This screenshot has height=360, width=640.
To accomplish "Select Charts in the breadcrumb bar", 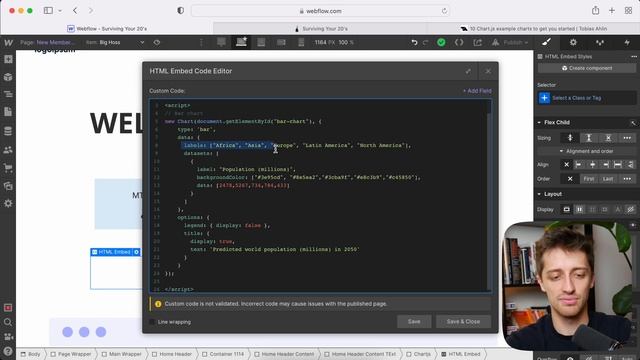I will point(419,354).
